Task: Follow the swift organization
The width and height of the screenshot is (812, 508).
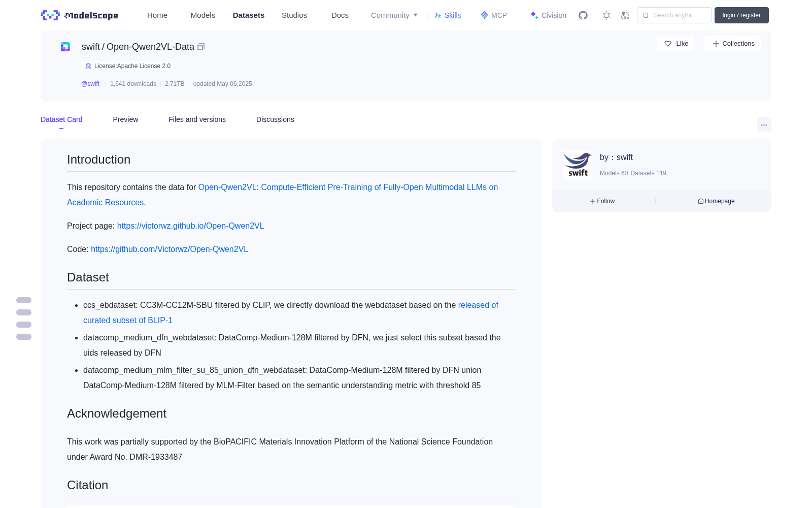Action: pos(602,201)
